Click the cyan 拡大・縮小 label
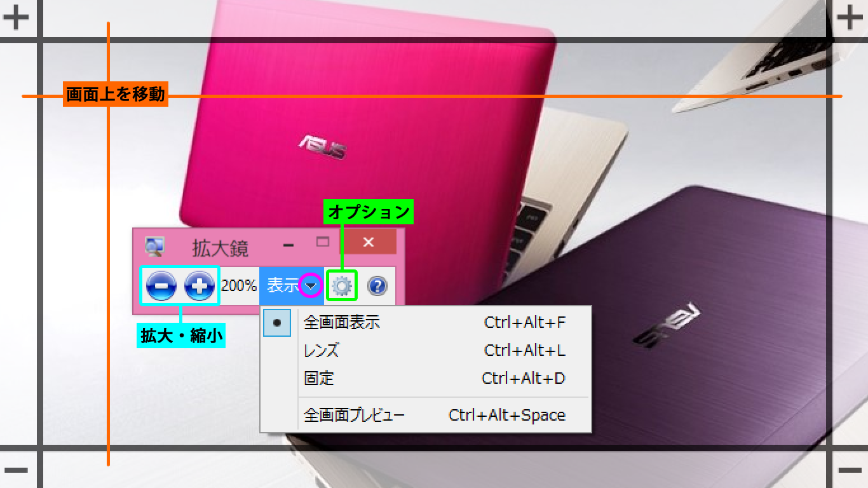This screenshot has width=868, height=488. coord(182,336)
